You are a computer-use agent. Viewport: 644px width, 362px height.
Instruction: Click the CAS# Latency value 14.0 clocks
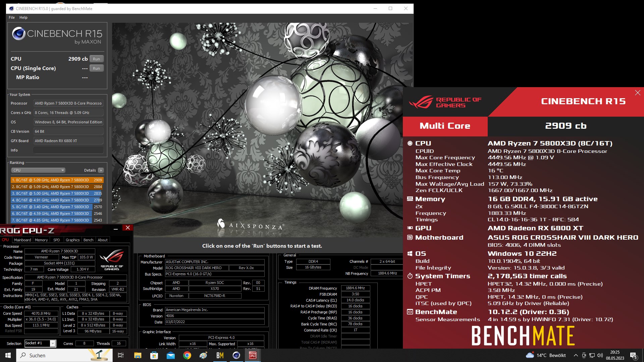point(355,300)
